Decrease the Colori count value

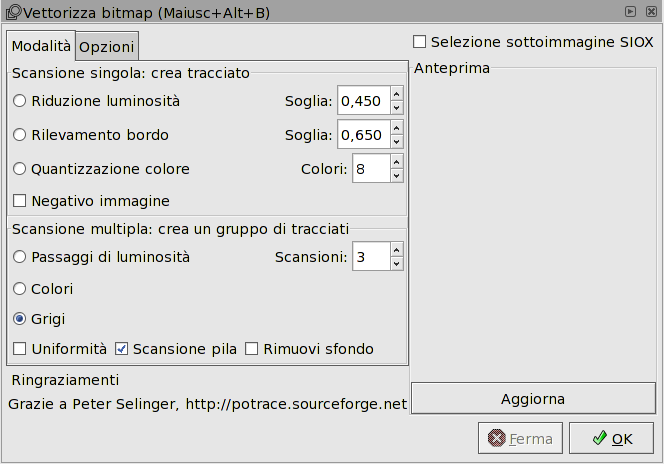point(396,176)
